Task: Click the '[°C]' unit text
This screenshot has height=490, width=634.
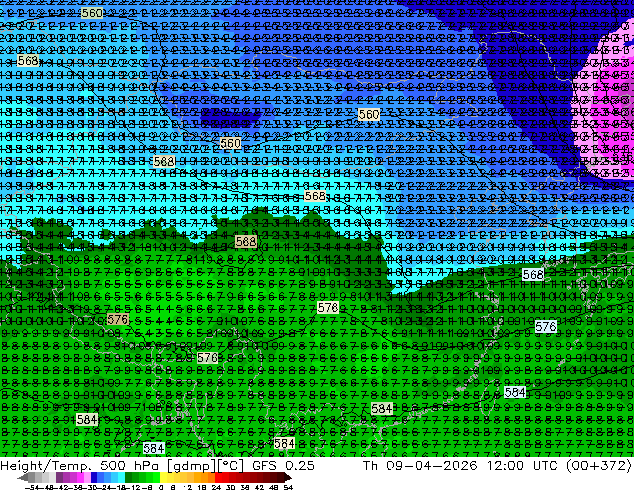Action: point(230,466)
